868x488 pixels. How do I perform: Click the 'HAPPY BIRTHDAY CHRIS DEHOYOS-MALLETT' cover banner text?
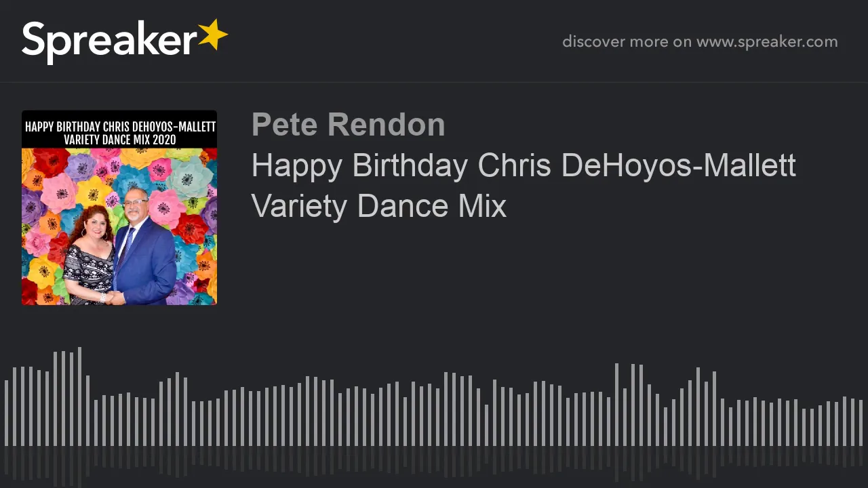(x=120, y=127)
